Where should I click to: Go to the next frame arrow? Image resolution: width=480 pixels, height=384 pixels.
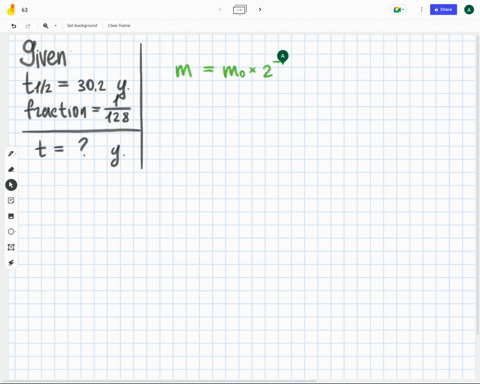260,9
